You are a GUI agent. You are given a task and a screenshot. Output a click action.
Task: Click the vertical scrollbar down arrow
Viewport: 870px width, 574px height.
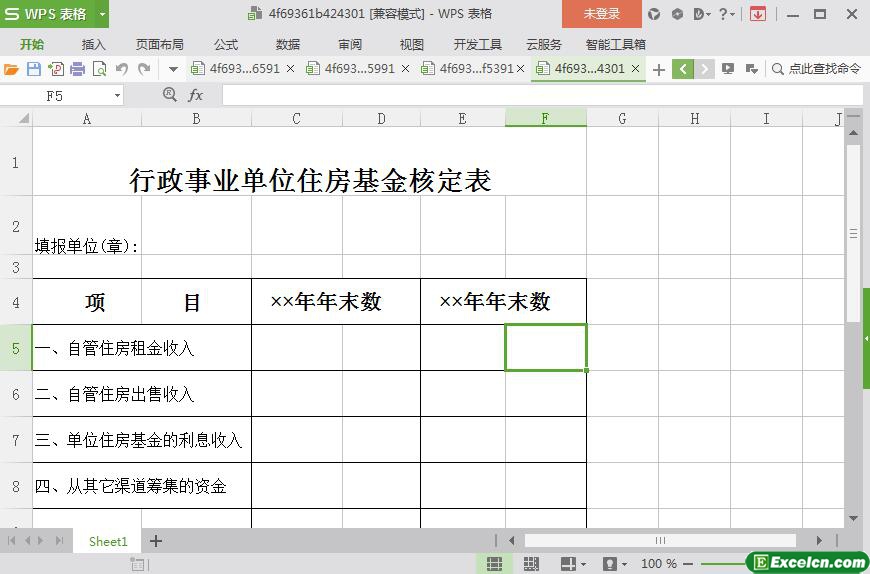(854, 519)
